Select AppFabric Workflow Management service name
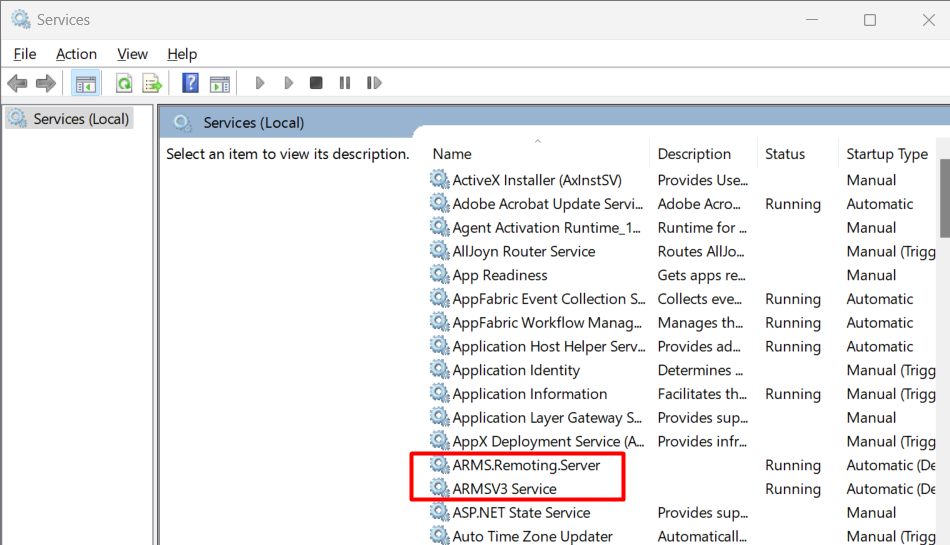 pyautogui.click(x=547, y=323)
